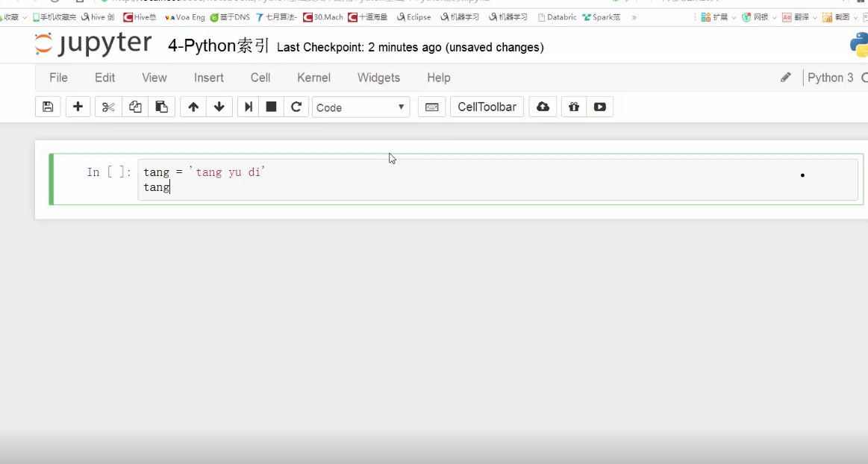This screenshot has height=464, width=868.
Task: Move selected cell down
Action: [x=219, y=107]
